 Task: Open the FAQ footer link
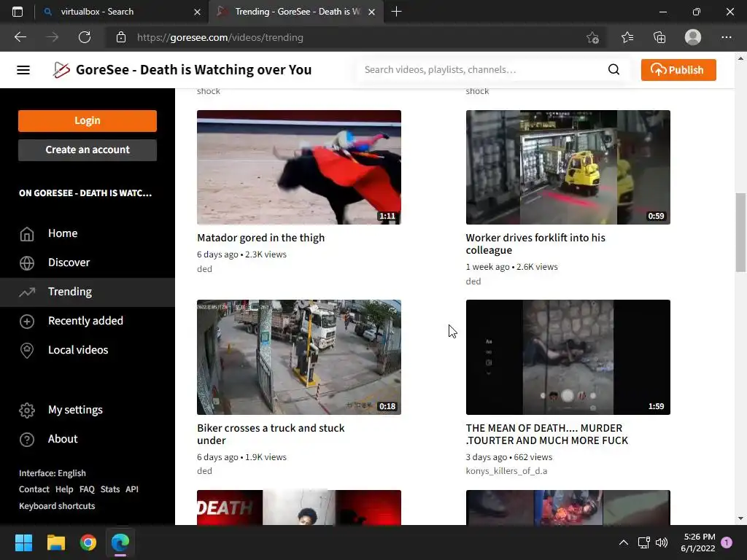point(88,489)
